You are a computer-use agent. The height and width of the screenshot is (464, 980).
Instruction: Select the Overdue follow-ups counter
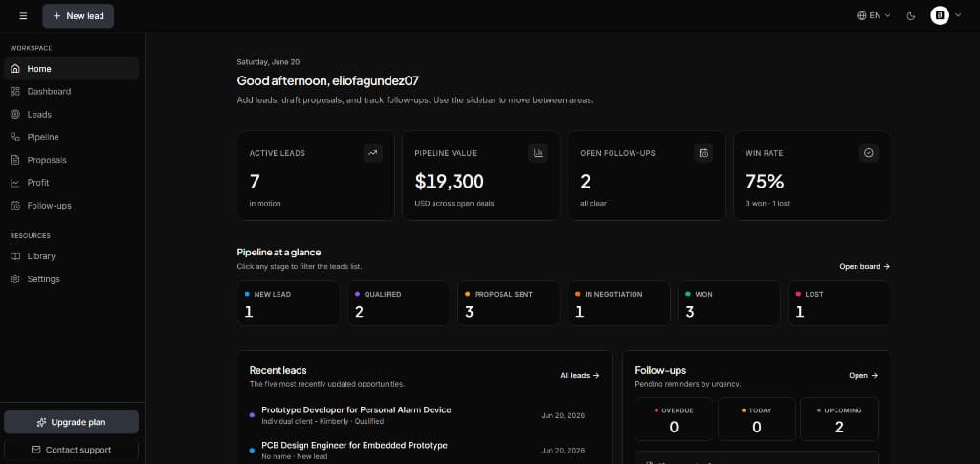674,419
